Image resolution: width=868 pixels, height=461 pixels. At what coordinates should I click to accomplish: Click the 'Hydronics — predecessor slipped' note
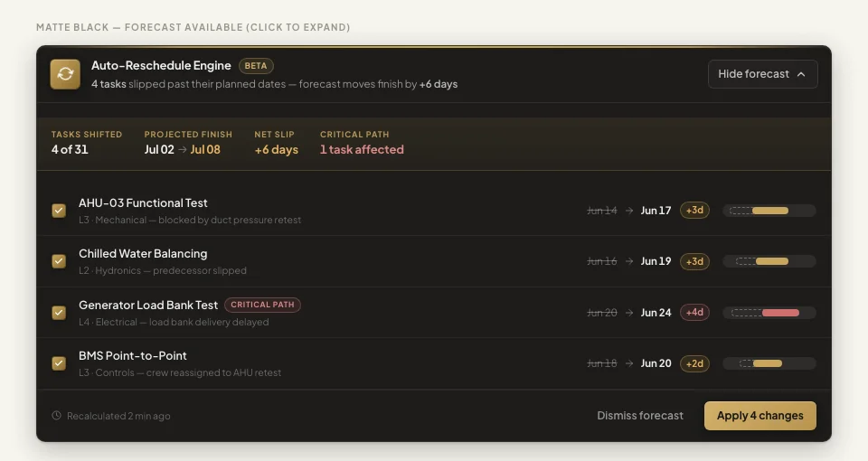tap(171, 270)
